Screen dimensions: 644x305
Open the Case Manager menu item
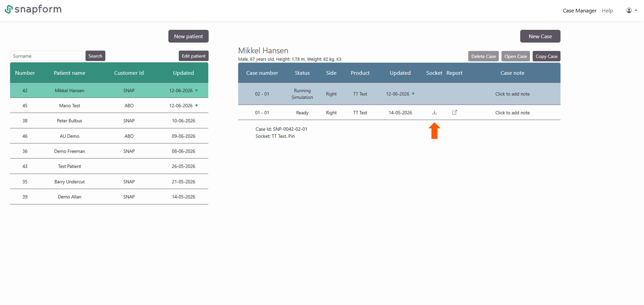coord(579,11)
